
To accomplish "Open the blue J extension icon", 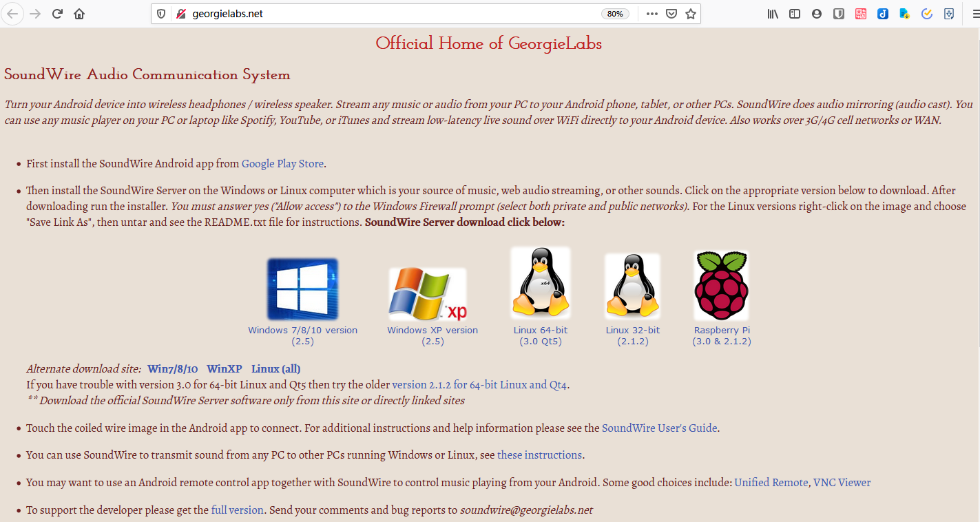I will 883,14.
